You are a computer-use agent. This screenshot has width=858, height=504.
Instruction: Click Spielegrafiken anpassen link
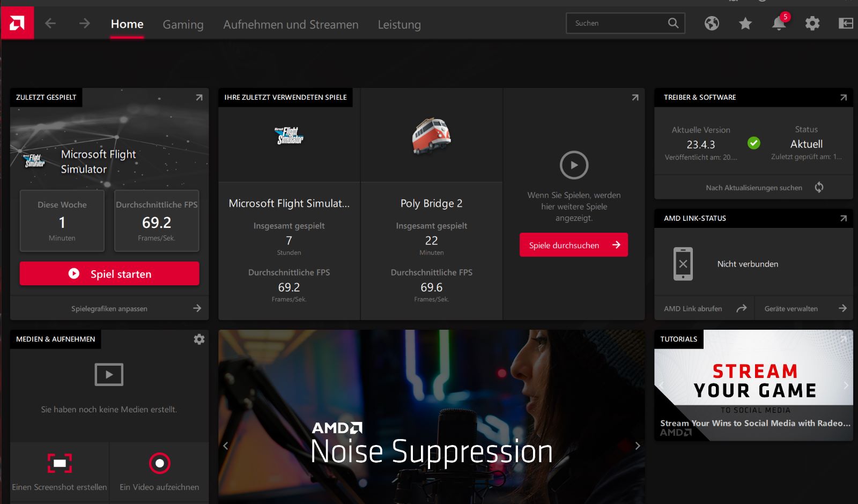[109, 308]
